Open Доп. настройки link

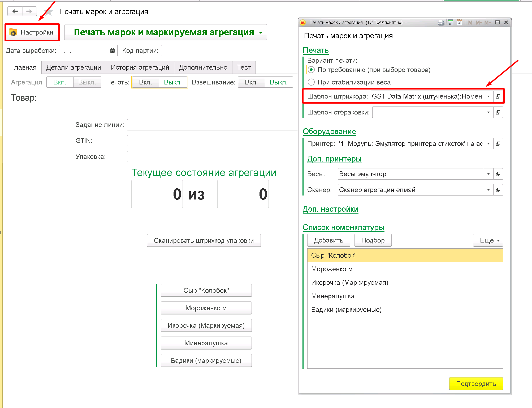330,209
